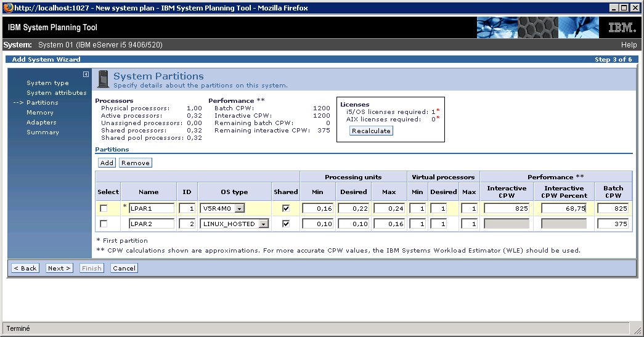Viewport: 644px width, 337px height.
Task: Click LPAR1 virtual processors Max field
Action: (469, 208)
